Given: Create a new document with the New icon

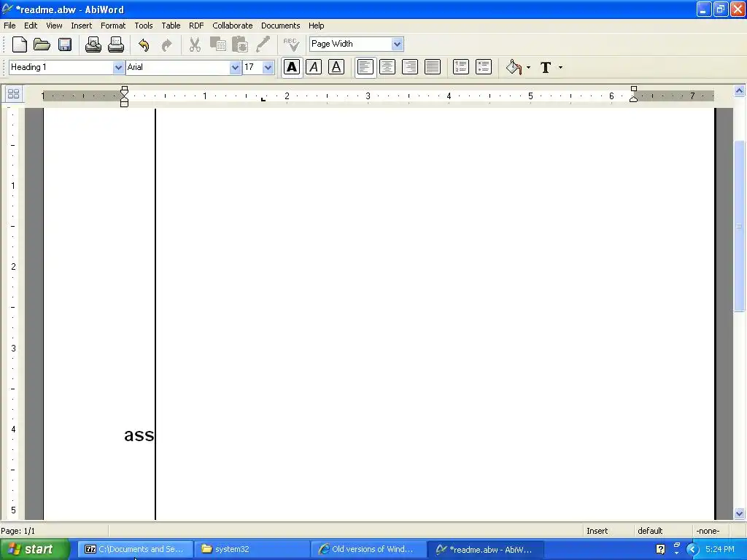Looking at the screenshot, I should coord(20,44).
